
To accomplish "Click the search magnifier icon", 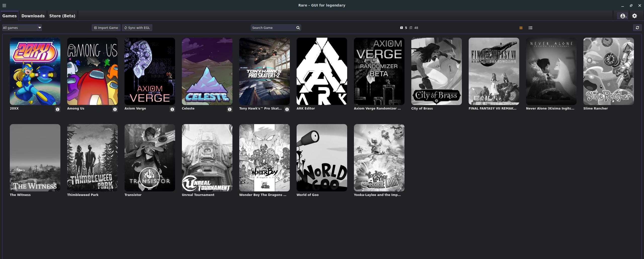I will tap(298, 28).
